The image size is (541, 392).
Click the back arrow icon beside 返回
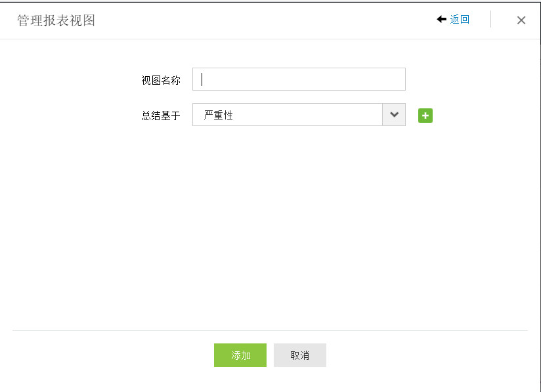click(x=441, y=20)
